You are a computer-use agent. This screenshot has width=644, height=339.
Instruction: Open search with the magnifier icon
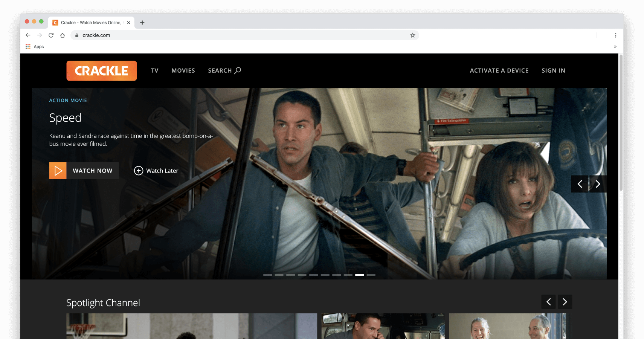(x=238, y=70)
